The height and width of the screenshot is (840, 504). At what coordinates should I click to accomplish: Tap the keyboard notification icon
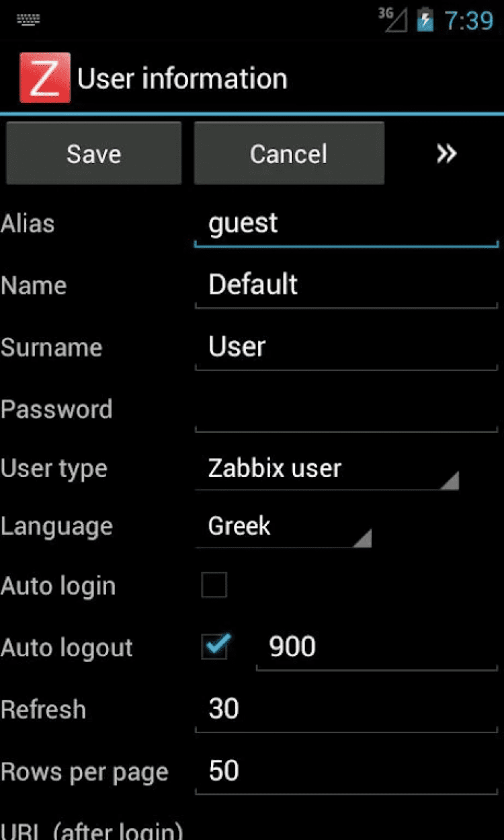pos(28,20)
